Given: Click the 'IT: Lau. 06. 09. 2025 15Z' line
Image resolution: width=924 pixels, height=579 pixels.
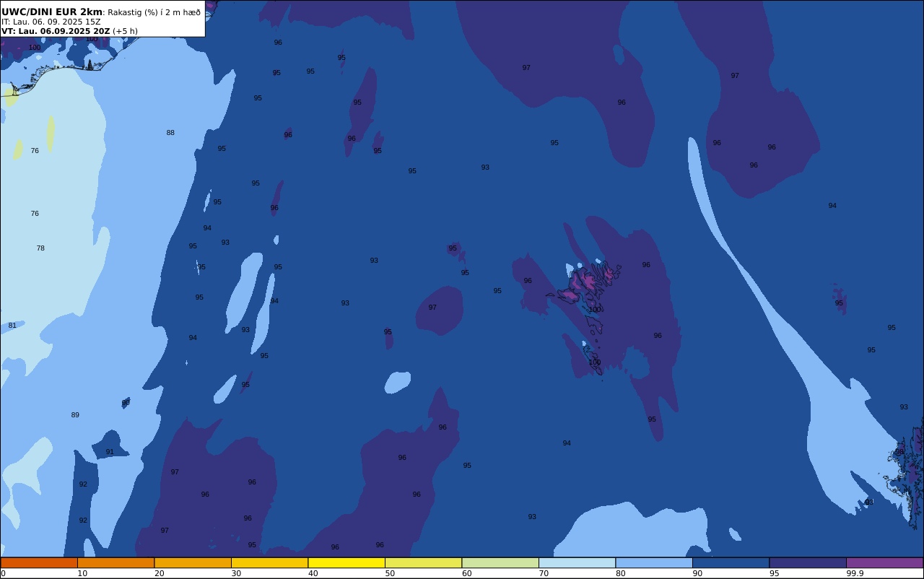Looking at the screenshot, I should point(51,22).
